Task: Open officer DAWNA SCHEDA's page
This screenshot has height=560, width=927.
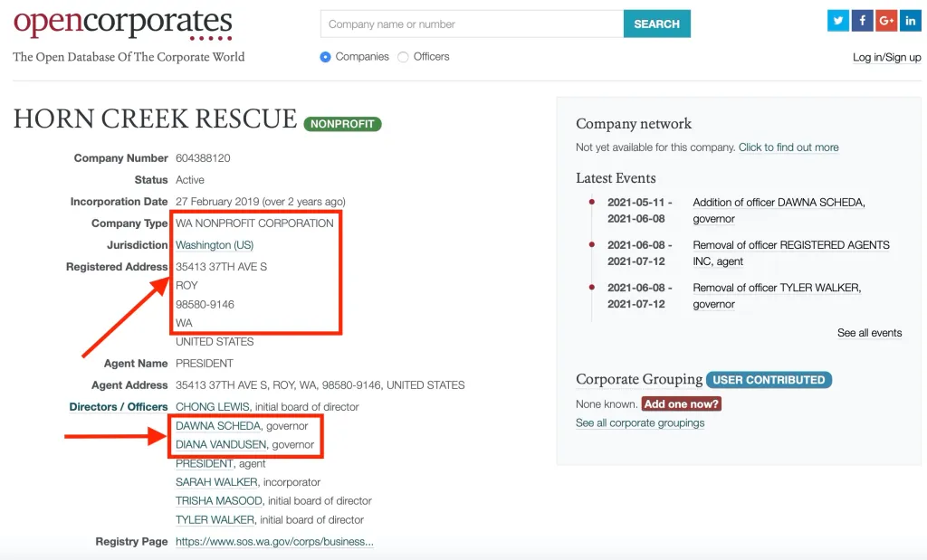Action: tap(218, 426)
